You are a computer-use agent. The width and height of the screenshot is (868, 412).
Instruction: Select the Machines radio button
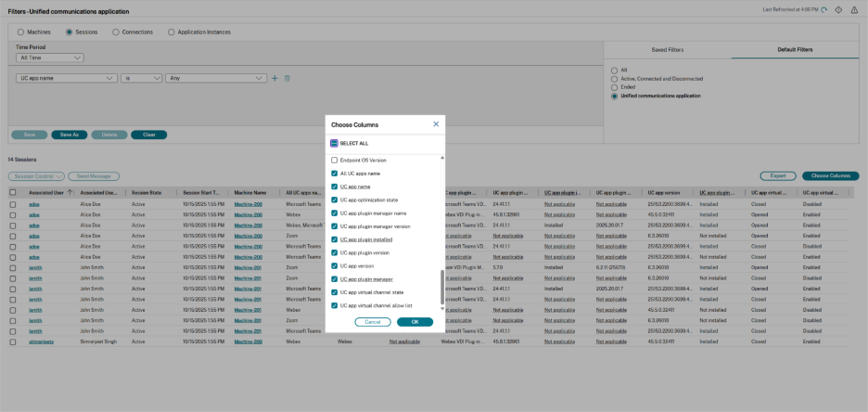point(22,32)
